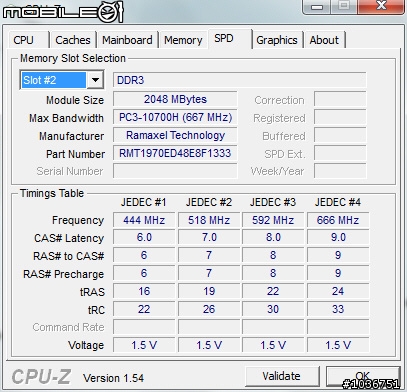Click tRC value 33
407x392 pixels.
click(338, 309)
